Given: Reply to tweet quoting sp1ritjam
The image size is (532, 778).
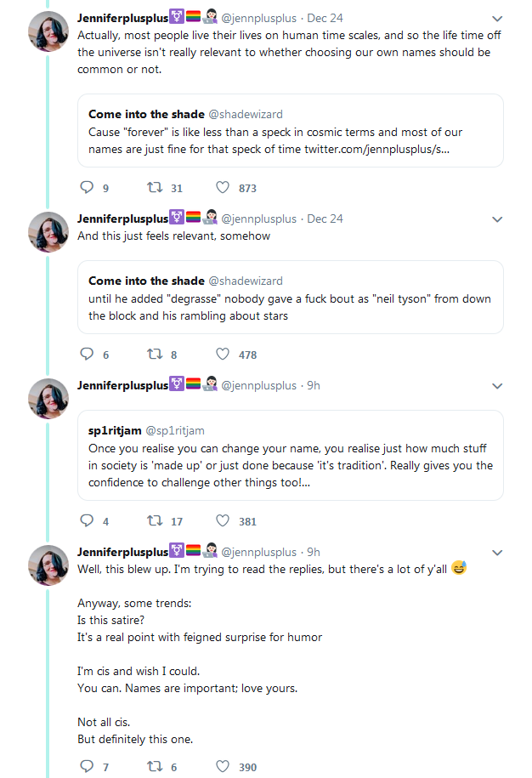Looking at the screenshot, I should click(x=86, y=521).
